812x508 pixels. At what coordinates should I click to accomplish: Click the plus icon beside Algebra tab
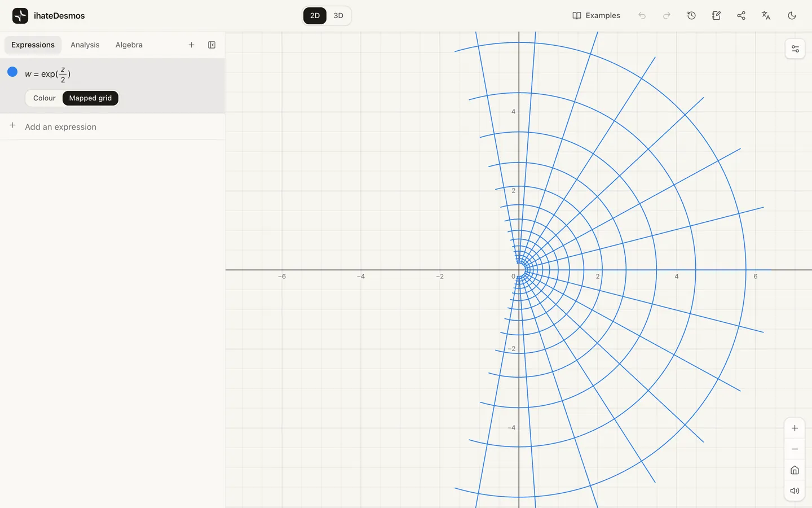point(191,45)
